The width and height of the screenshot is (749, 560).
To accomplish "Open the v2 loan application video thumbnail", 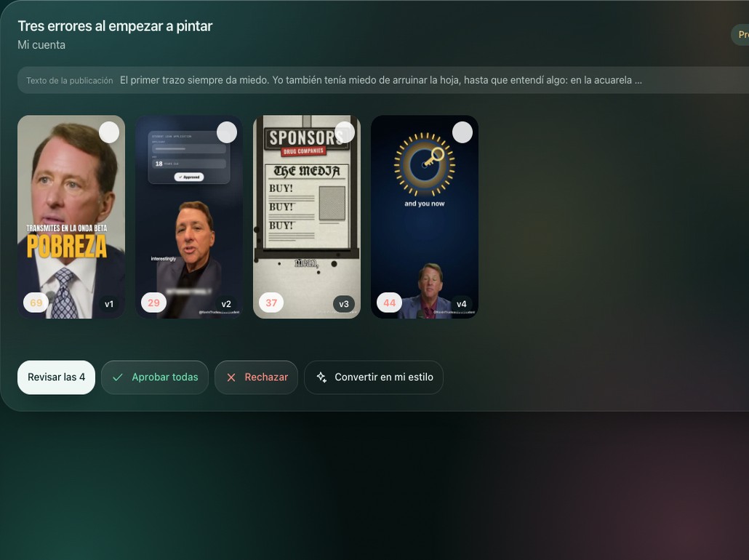I will 188,217.
